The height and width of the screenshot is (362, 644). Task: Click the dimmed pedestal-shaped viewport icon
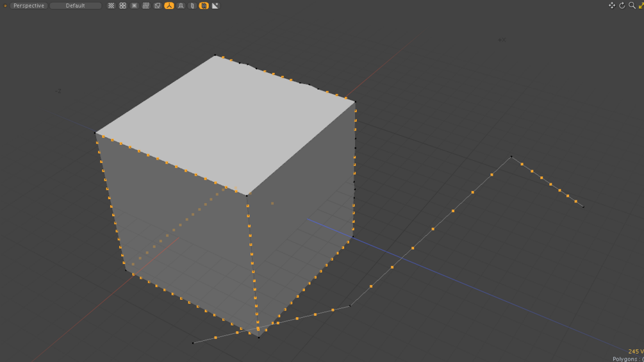(x=181, y=6)
